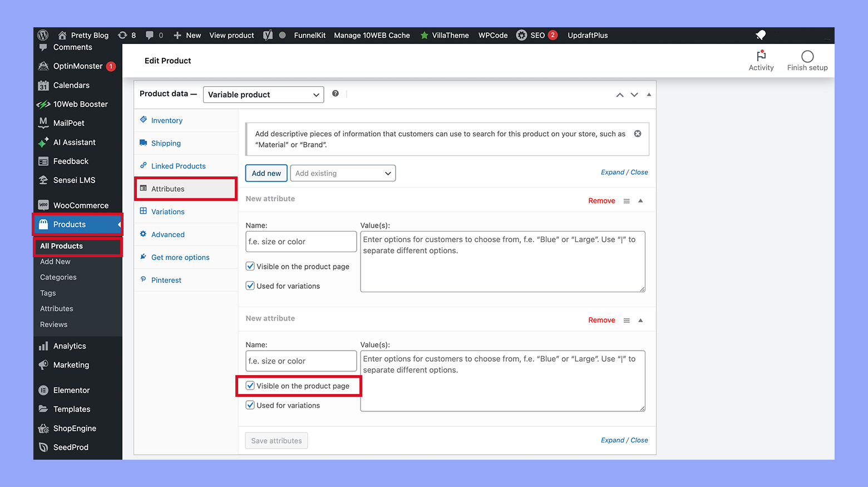
Task: Click the attribute Name input field
Action: [301, 242]
